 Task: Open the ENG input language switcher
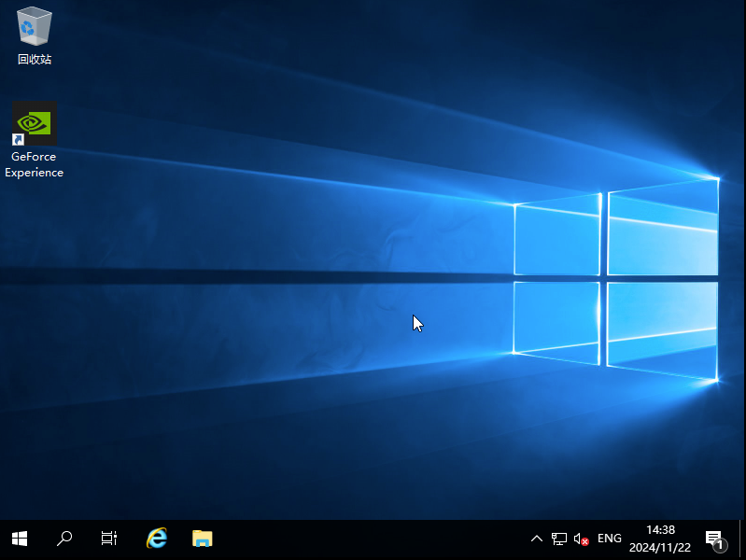pyautogui.click(x=609, y=539)
